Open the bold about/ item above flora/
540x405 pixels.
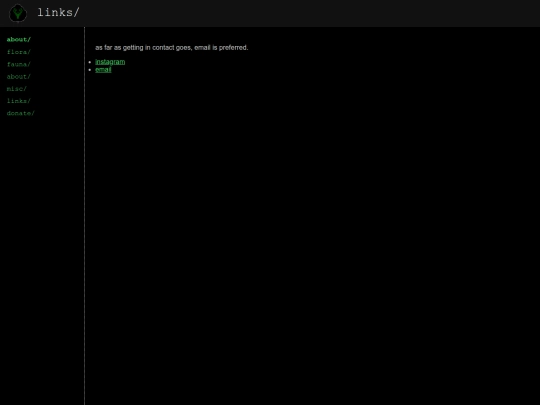pyautogui.click(x=19, y=40)
